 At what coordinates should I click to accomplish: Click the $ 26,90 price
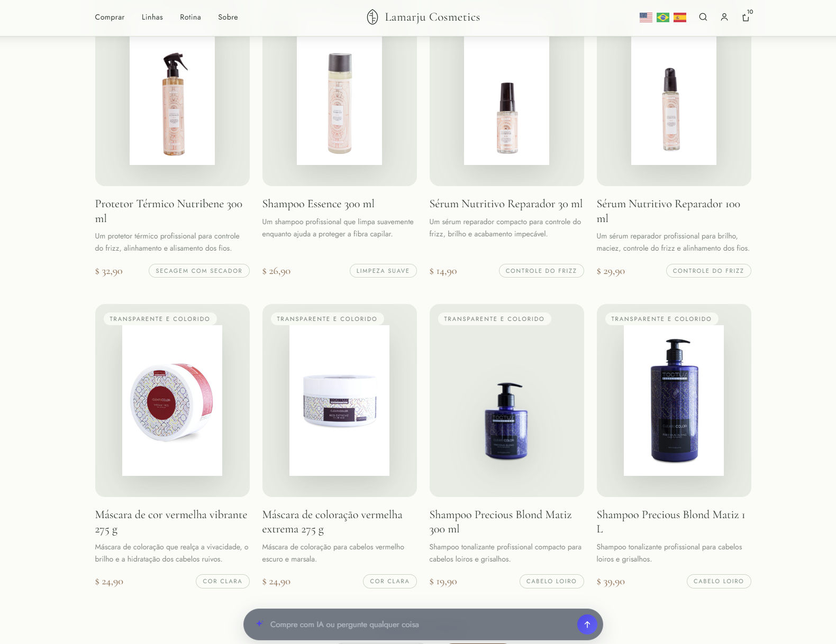click(277, 271)
